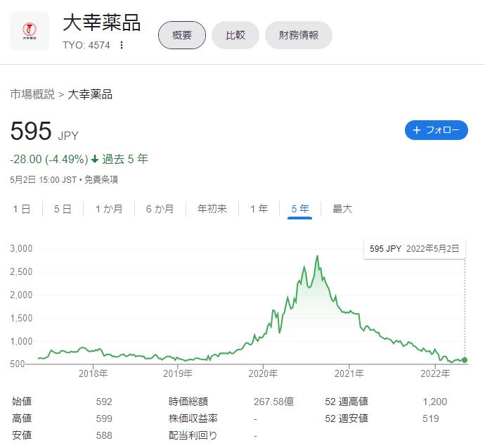The image size is (485, 448).
Task: Click the 高値 value 599
Action: (104, 418)
